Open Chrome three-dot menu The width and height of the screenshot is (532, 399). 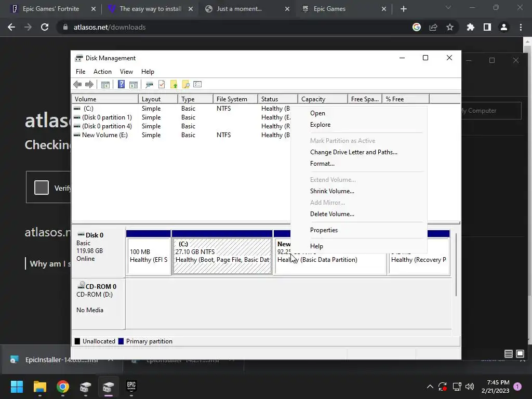tap(521, 27)
